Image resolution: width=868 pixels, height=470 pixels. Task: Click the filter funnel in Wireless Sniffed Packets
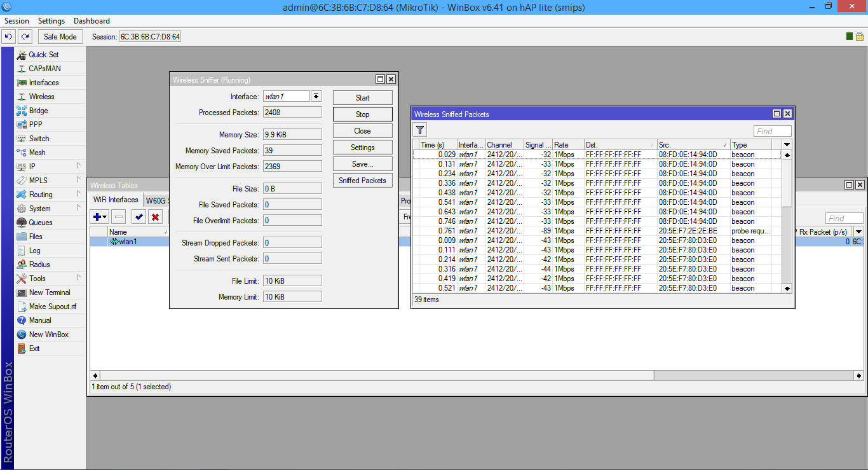[x=419, y=130]
